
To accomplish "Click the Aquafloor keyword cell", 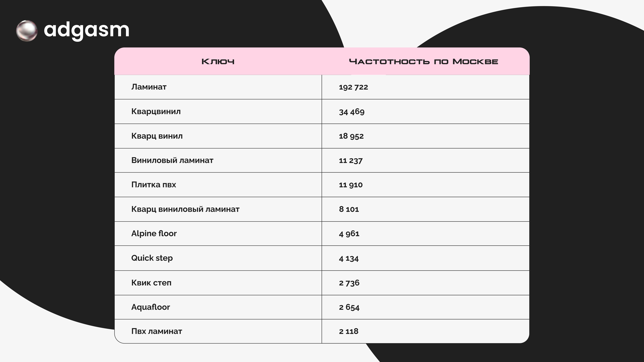I will coord(151,307).
